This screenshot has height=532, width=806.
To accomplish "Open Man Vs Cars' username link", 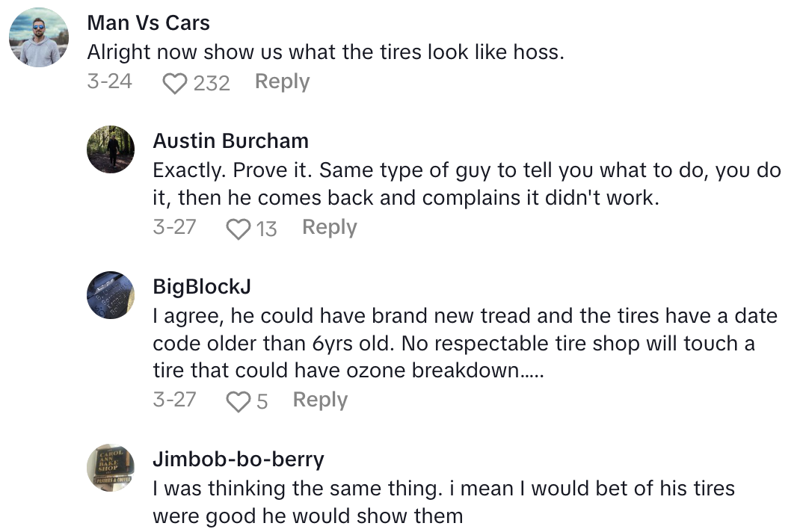I will pyautogui.click(x=147, y=22).
